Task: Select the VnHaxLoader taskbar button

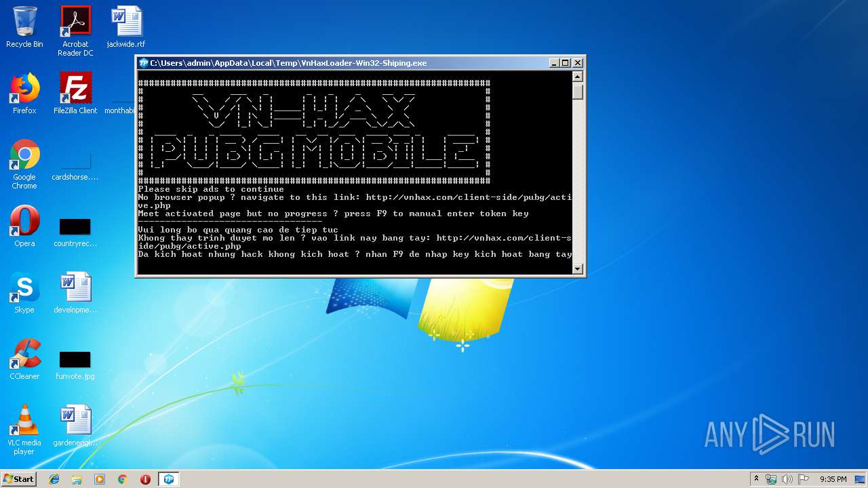Action: pos(169,479)
